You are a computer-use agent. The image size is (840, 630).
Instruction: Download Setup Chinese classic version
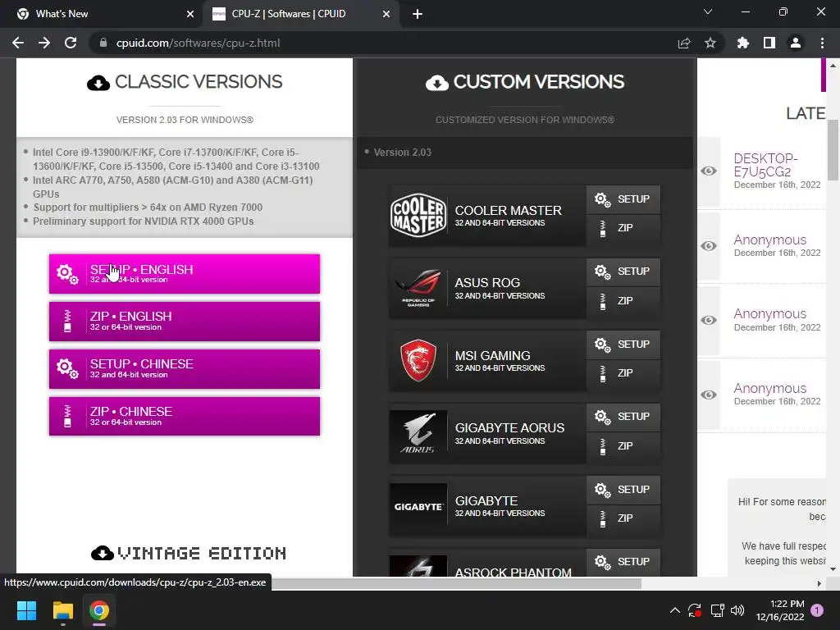click(185, 368)
